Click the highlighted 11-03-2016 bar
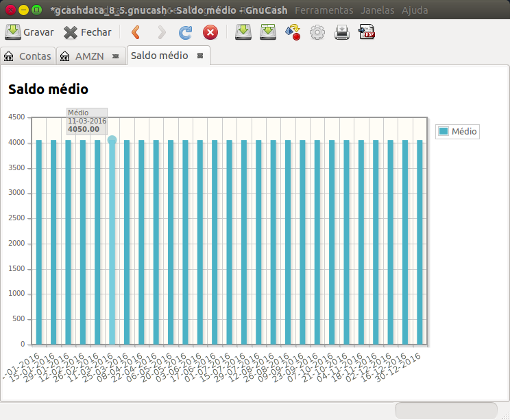Image resolution: width=510 pixels, height=420 pixels. click(112, 242)
